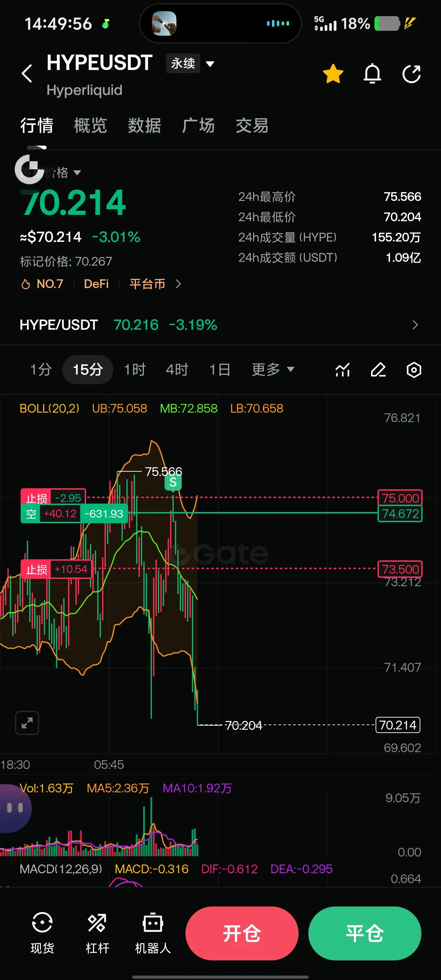The image size is (441, 980).
Task: Select the 15分 timeframe
Action: 88,369
